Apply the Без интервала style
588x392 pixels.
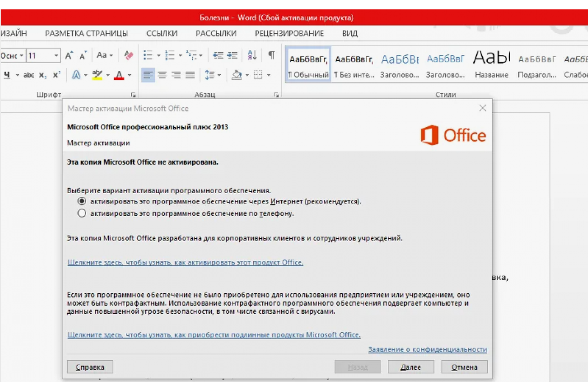coord(354,65)
